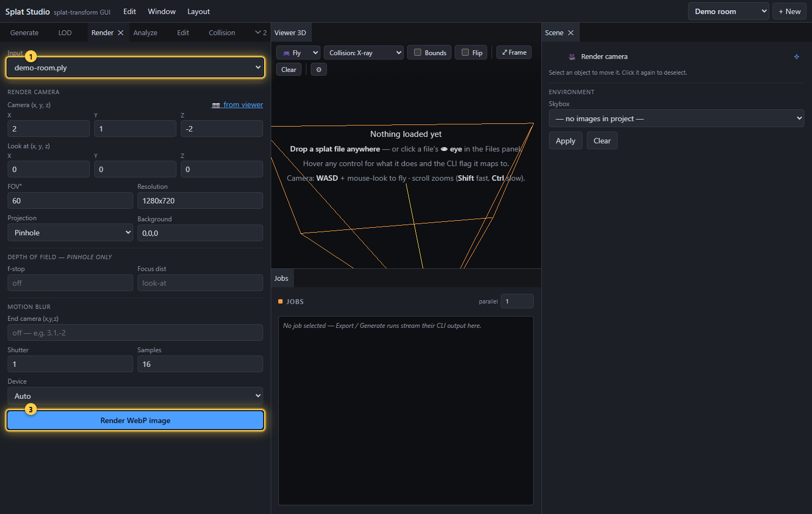
Task: Switch to the Analyze tab
Action: click(145, 33)
